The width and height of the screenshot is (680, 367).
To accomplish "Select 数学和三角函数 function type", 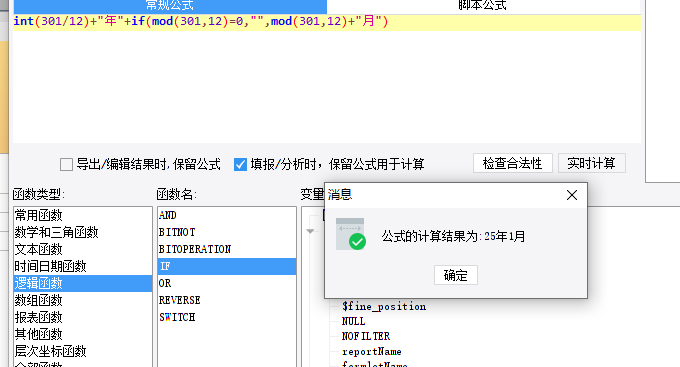I will click(x=83, y=232).
